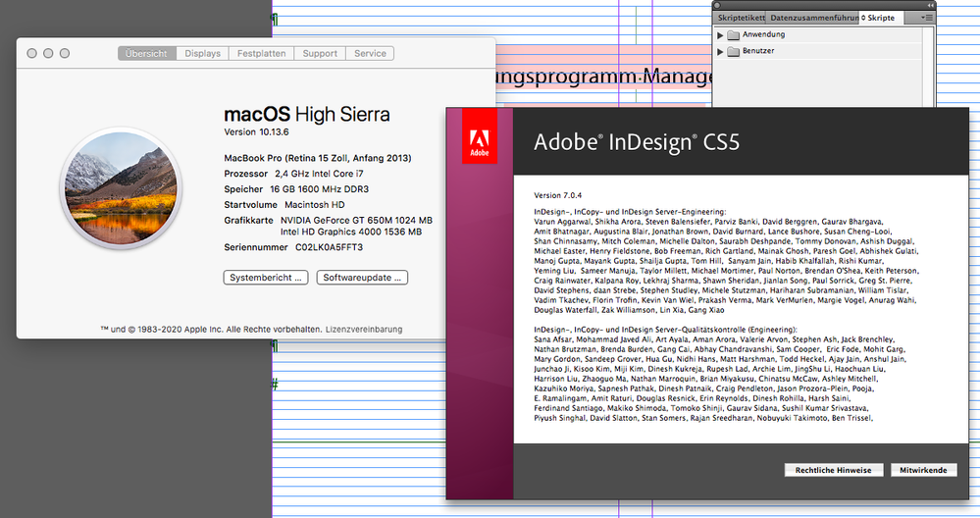Click the Softwareupdate button

362,278
